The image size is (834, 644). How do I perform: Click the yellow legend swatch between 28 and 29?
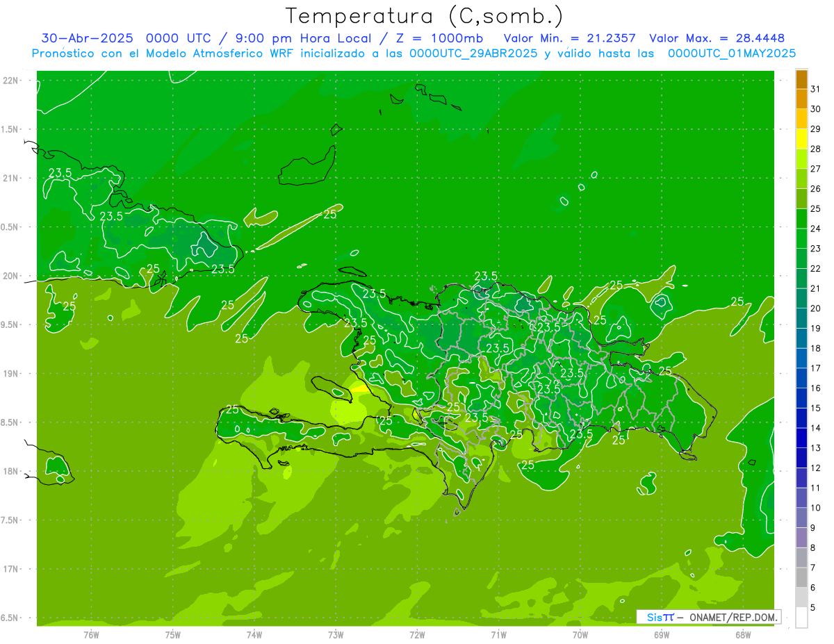point(801,139)
